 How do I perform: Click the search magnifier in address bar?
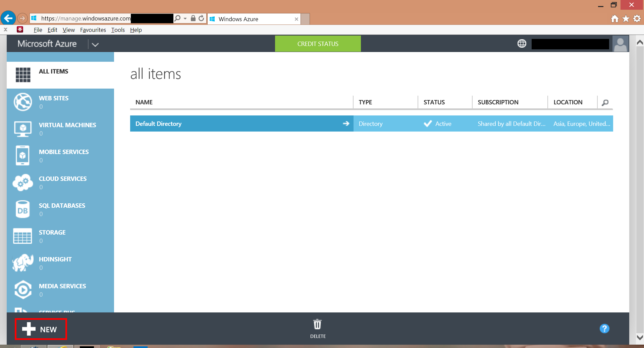click(x=177, y=18)
